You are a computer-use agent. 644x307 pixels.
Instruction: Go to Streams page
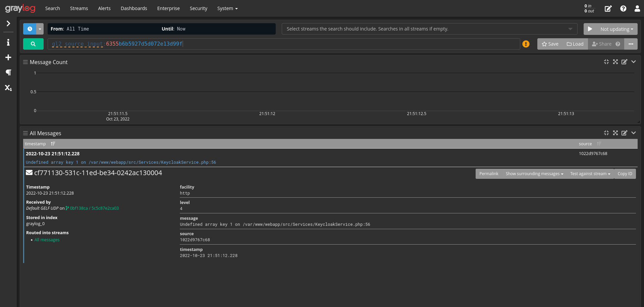pyautogui.click(x=79, y=8)
